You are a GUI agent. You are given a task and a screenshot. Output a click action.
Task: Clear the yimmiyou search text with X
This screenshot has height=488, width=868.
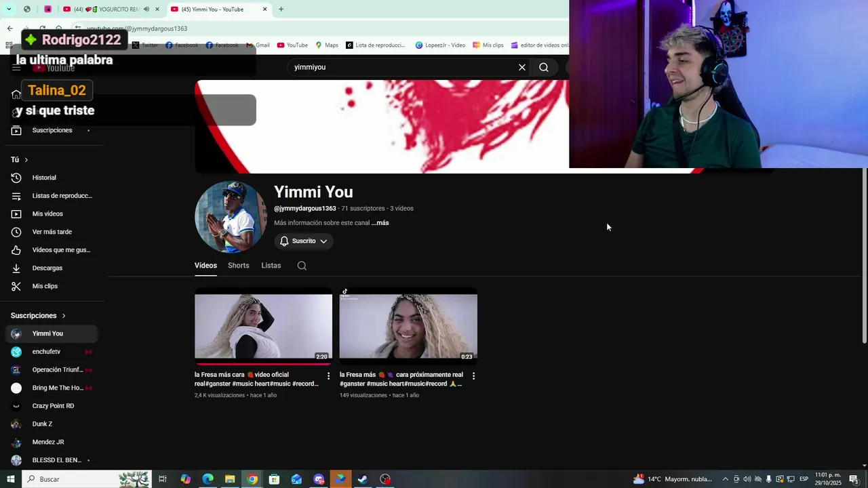522,67
